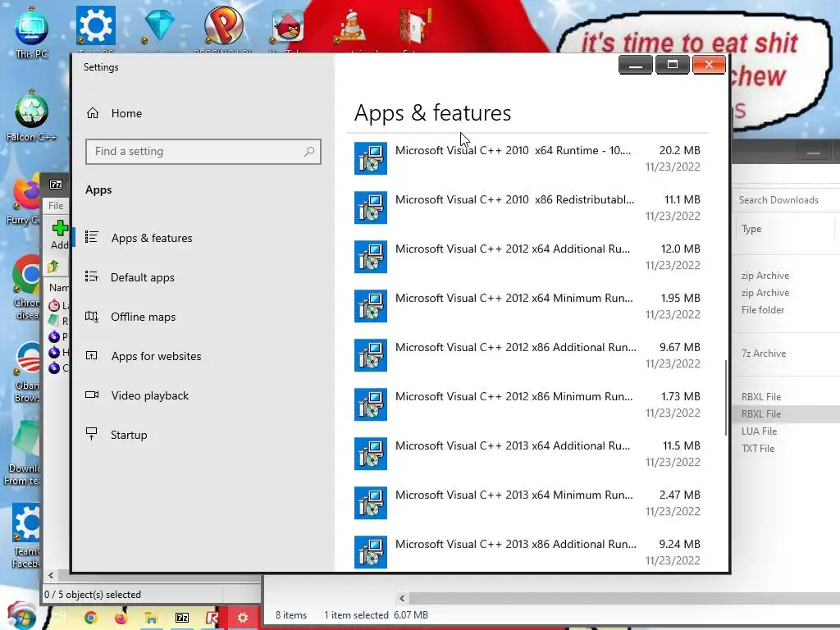
Task: Select the highlighted RBXL File row in Explorer
Action: [x=785, y=414]
